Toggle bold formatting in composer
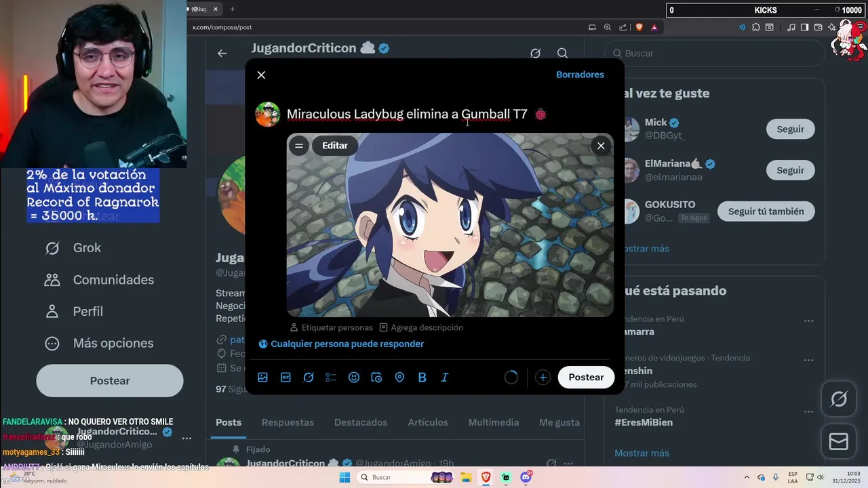This screenshot has width=868, height=488. pyautogui.click(x=422, y=378)
